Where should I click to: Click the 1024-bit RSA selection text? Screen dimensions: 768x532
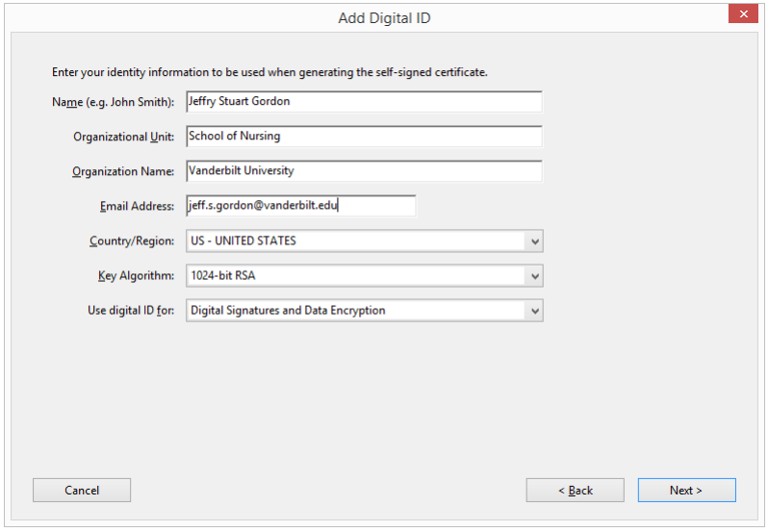click(x=223, y=276)
